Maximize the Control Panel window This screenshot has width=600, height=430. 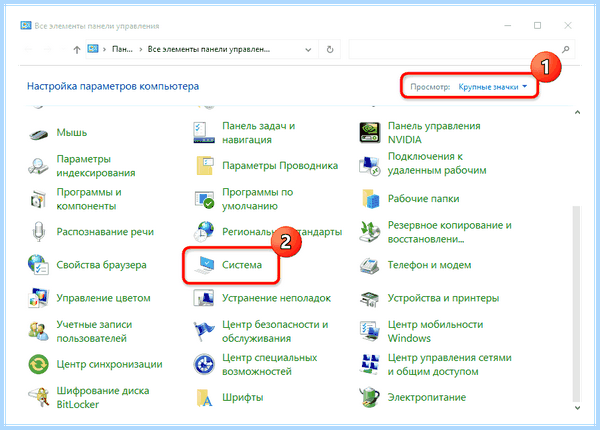coord(538,26)
